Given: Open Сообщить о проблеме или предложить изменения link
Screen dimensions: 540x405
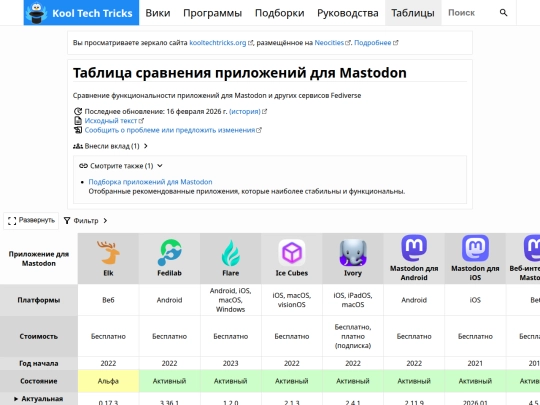Looking at the screenshot, I should coord(170,130).
